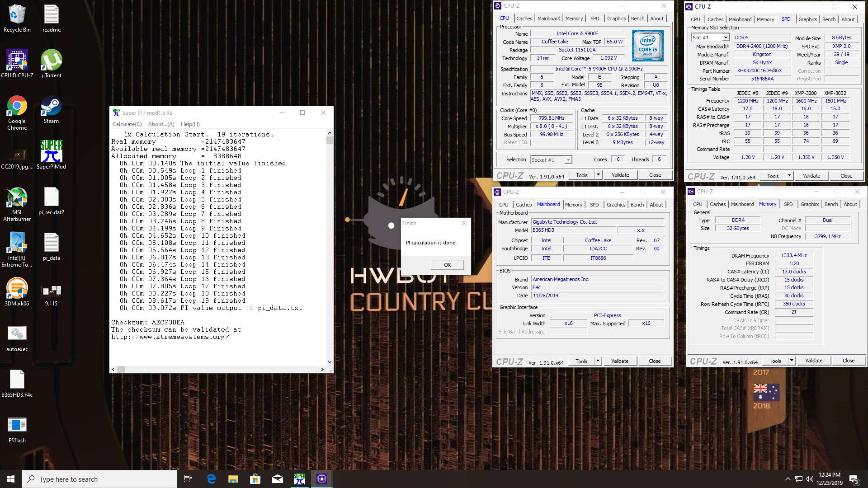Launch 3DMark06 desktop shortcut

click(17, 292)
